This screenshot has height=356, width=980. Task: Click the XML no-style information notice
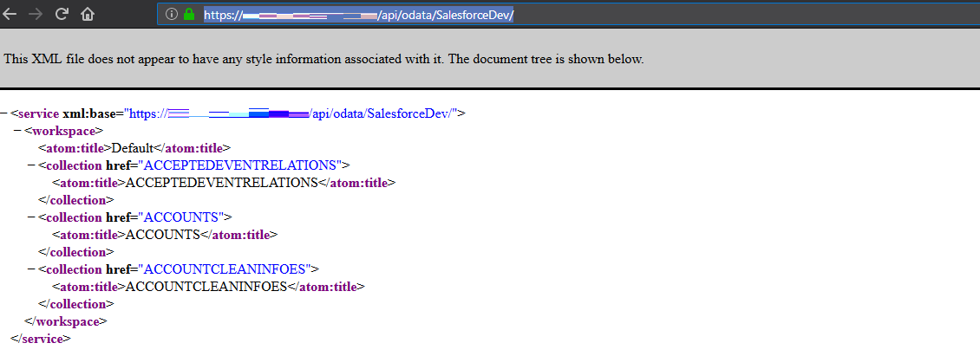323,59
